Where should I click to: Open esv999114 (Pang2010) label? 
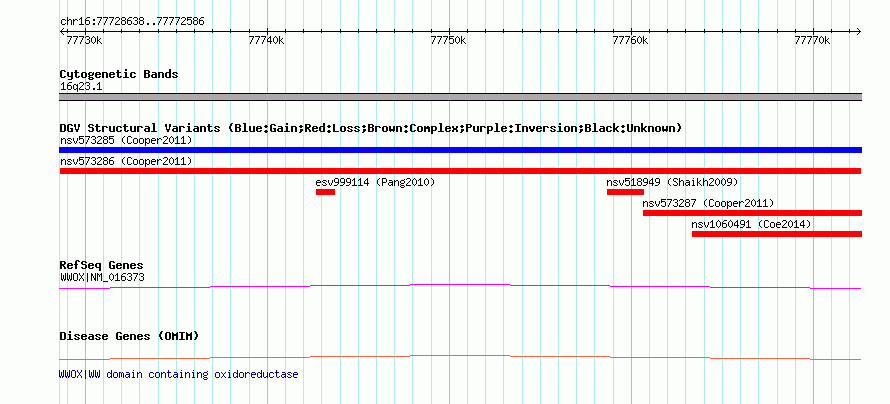(x=375, y=182)
